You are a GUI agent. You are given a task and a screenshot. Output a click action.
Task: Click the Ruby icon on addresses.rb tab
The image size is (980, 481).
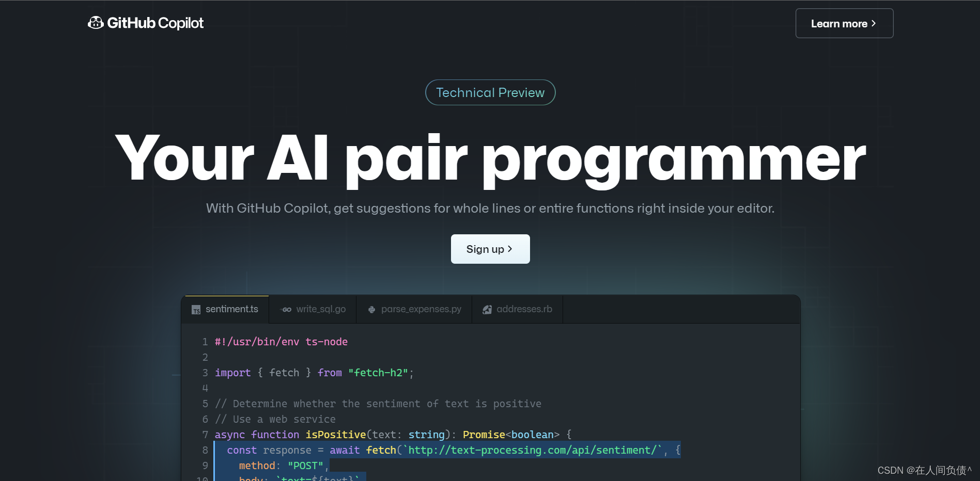(x=487, y=310)
